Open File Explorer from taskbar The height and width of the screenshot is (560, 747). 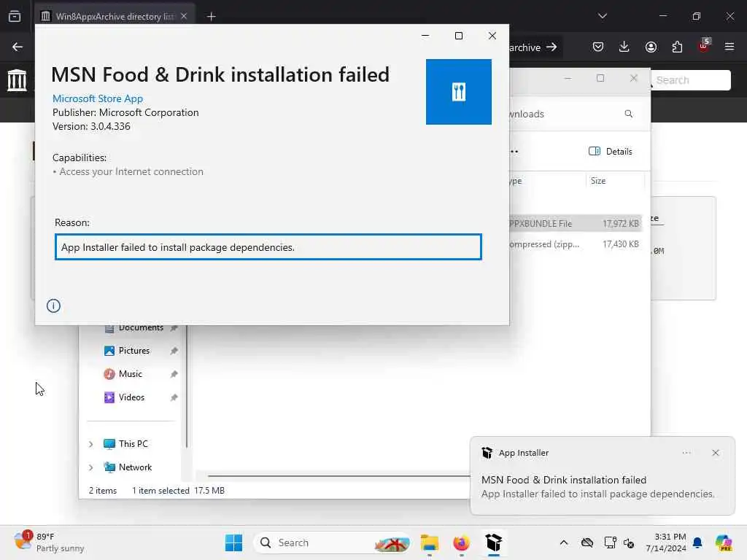click(x=429, y=542)
